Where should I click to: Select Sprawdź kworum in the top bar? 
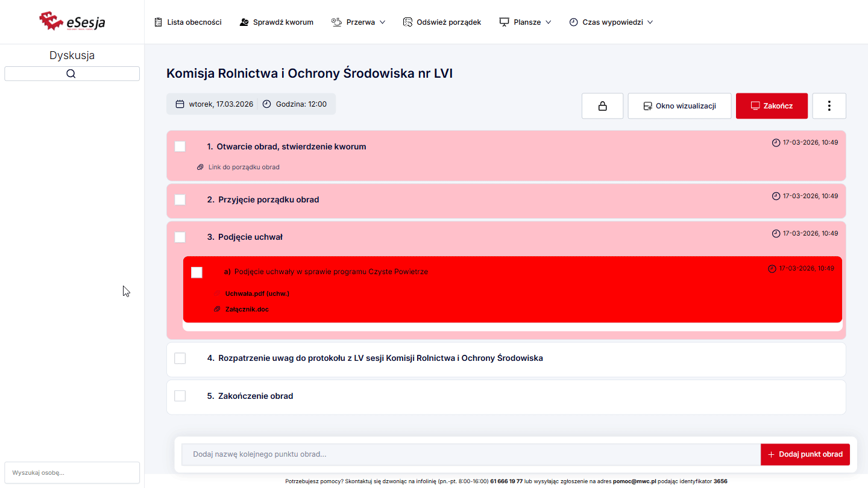283,22
